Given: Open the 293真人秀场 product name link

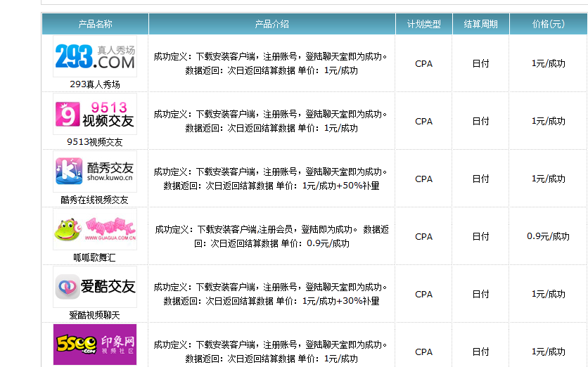Looking at the screenshot, I should [x=95, y=84].
